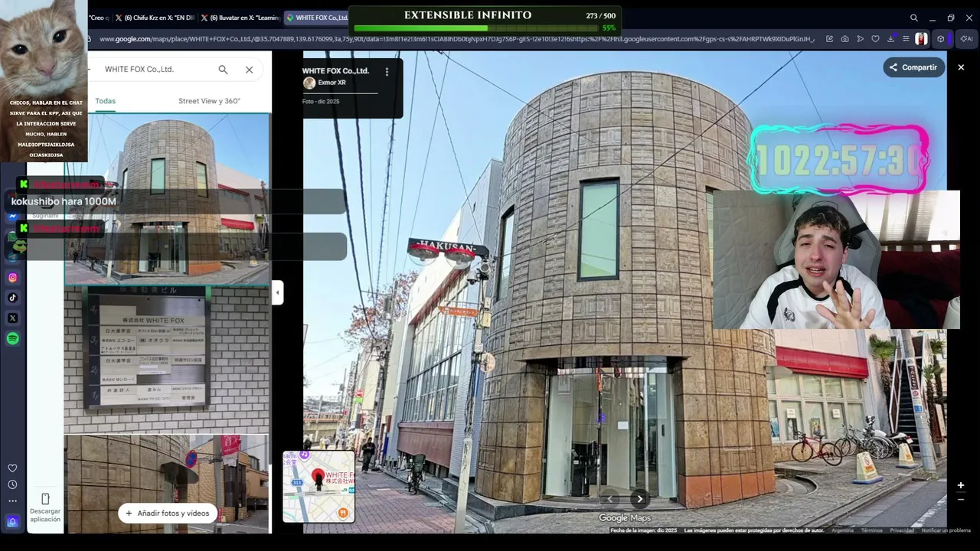Open the Privacidad link in the footer

(x=901, y=530)
